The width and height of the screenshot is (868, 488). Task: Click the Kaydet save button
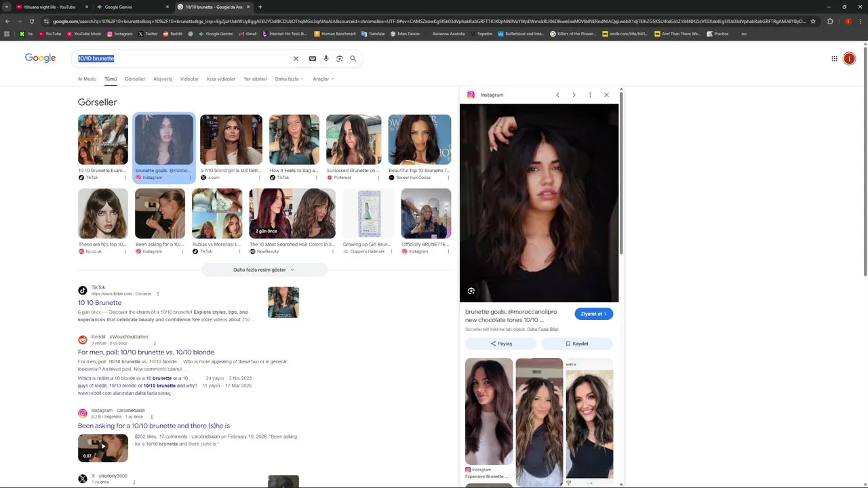point(577,344)
